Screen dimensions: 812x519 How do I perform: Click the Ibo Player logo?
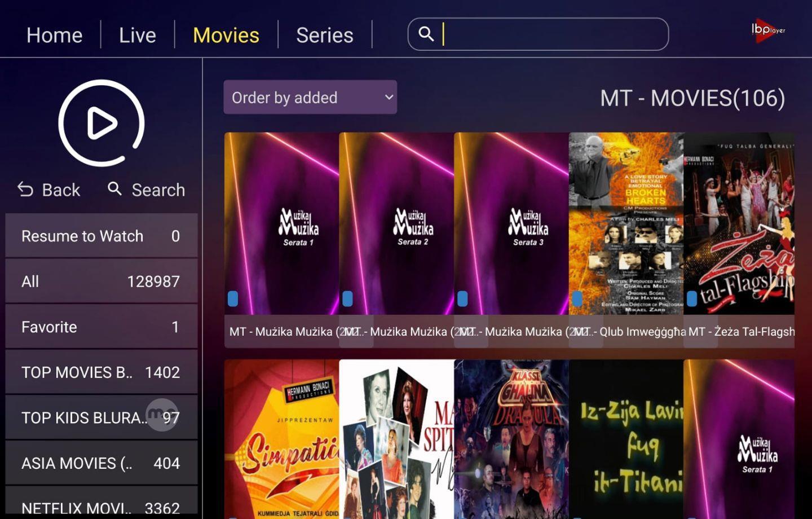click(x=768, y=29)
